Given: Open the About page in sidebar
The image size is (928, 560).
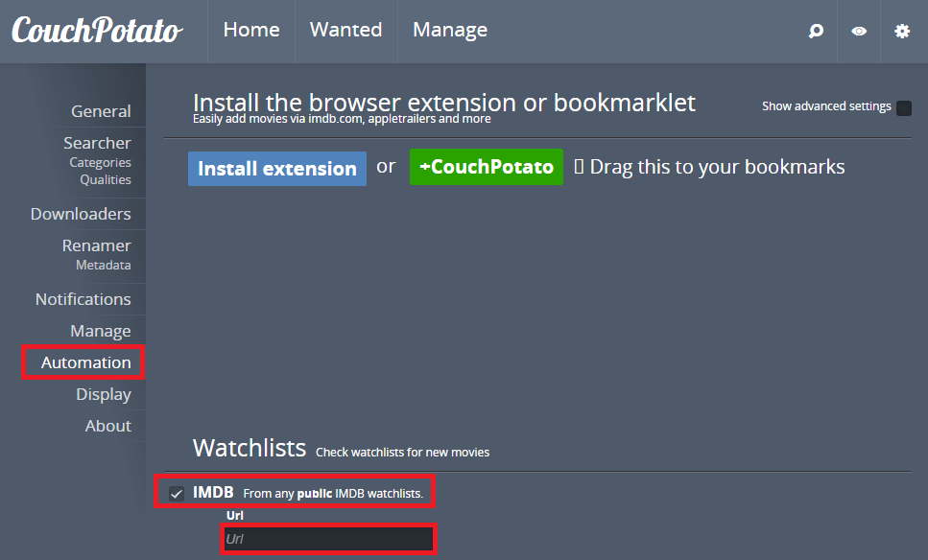Looking at the screenshot, I should click(107, 426).
